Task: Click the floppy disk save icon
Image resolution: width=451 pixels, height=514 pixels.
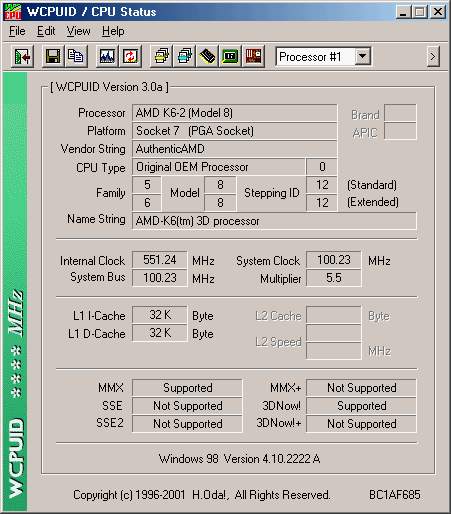Action: pos(53,57)
